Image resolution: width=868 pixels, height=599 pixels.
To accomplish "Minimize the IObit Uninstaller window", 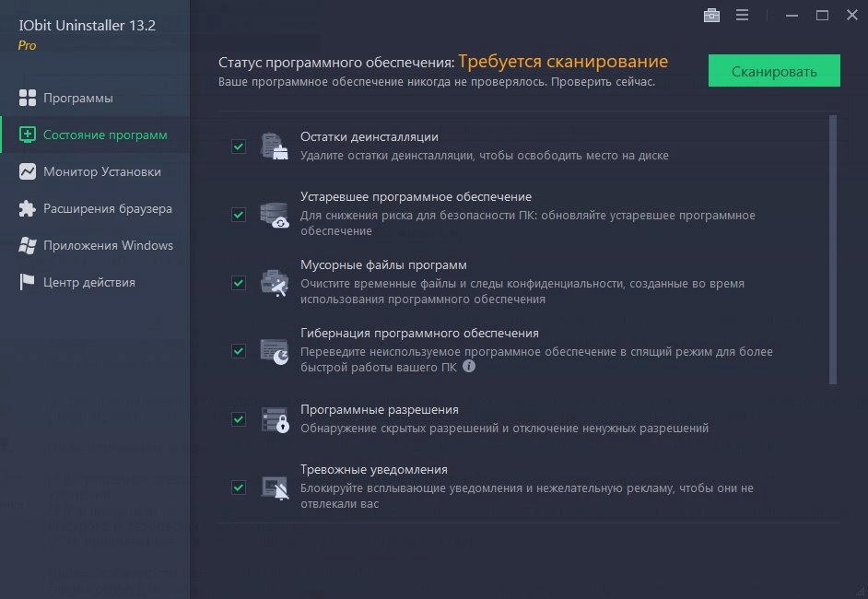I will point(792,16).
